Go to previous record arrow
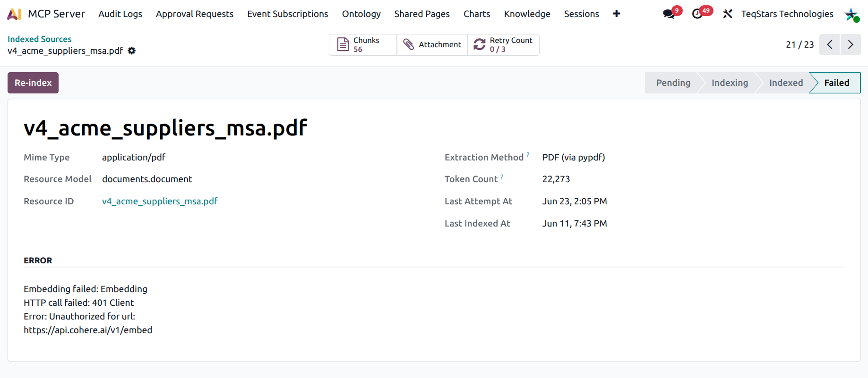868x378 pixels. coord(829,45)
